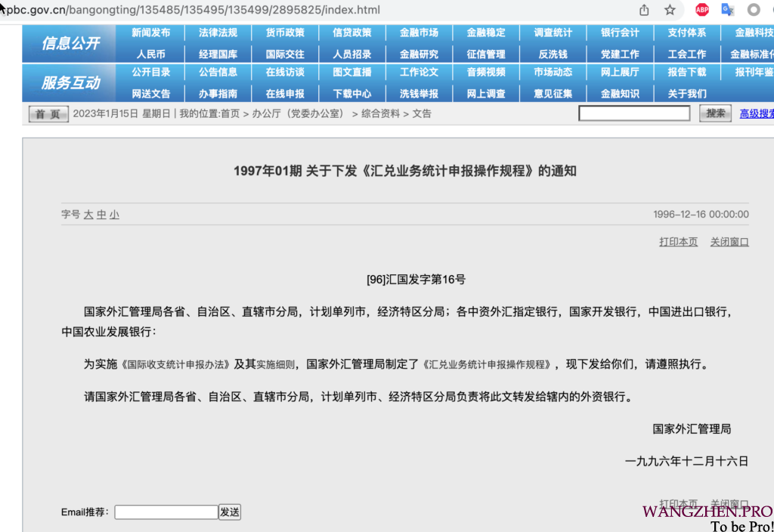
Task: Open the ABP adblock extension icon
Action: point(702,10)
